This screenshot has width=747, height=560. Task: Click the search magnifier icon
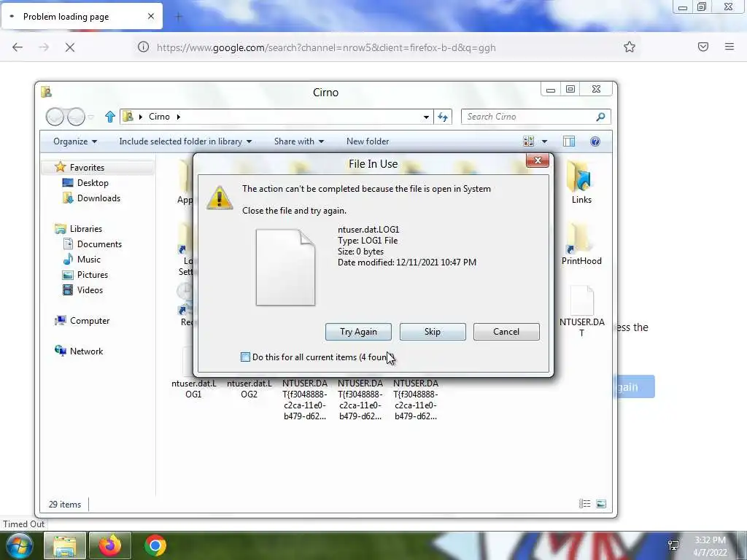(x=601, y=117)
